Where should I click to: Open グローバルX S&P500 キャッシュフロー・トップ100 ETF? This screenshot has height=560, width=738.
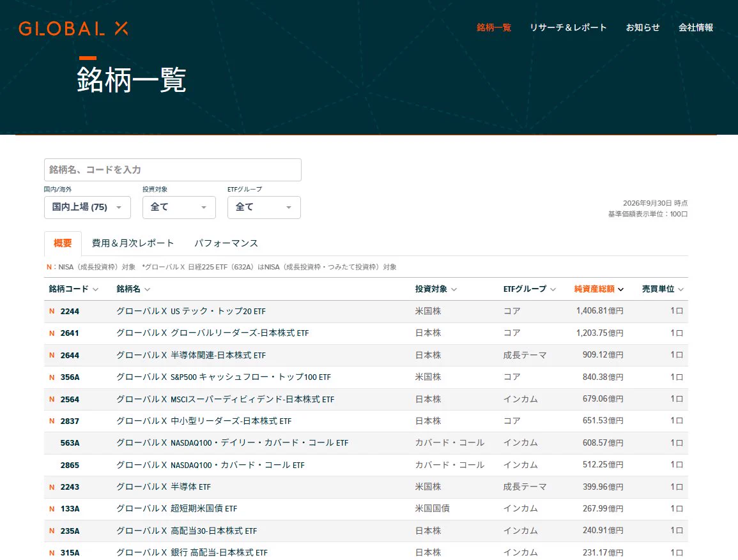click(x=224, y=377)
